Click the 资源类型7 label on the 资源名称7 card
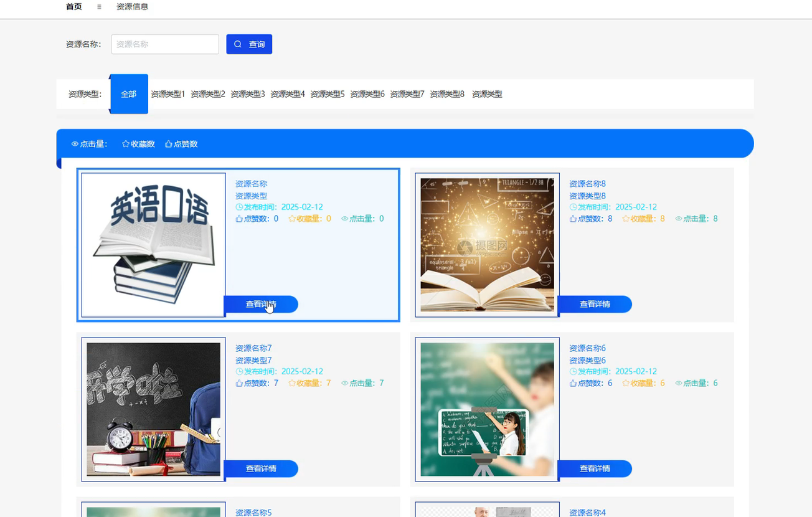Viewport: 812px width, 517px height. [x=253, y=360]
